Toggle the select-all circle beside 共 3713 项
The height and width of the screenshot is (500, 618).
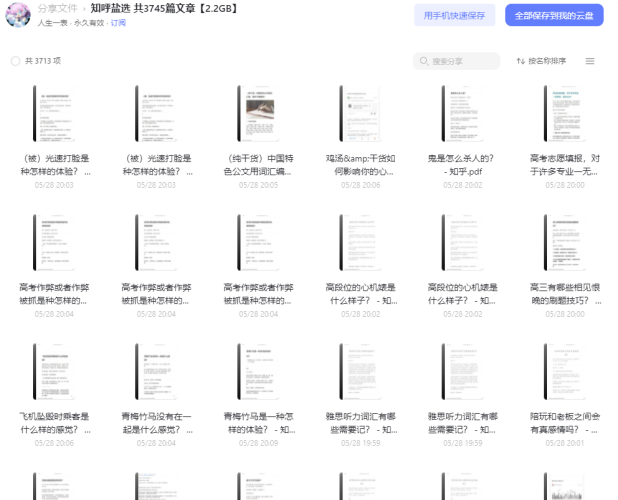pos(15,61)
